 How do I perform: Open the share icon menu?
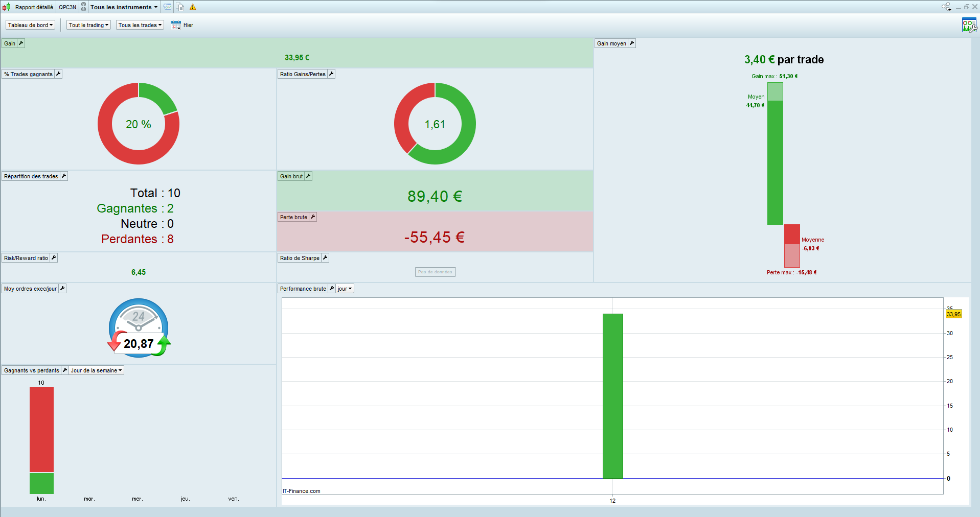pos(946,7)
